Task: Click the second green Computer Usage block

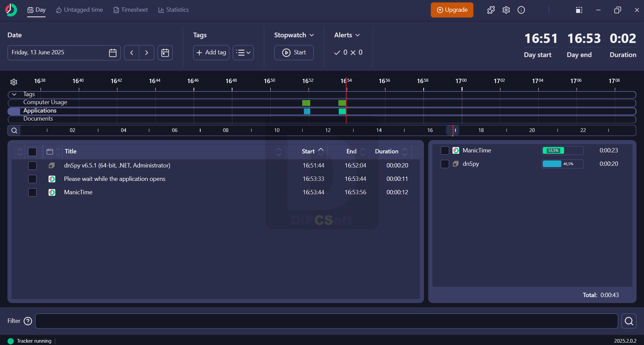Action: [x=342, y=103]
